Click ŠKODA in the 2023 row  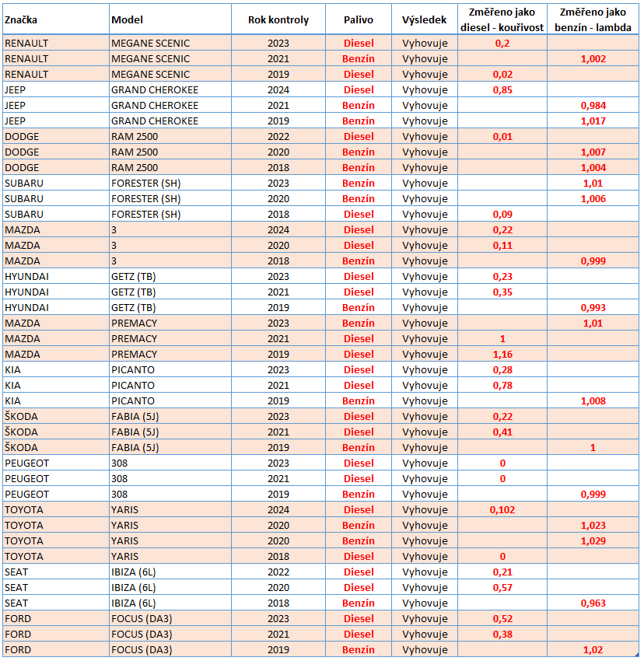21,417
